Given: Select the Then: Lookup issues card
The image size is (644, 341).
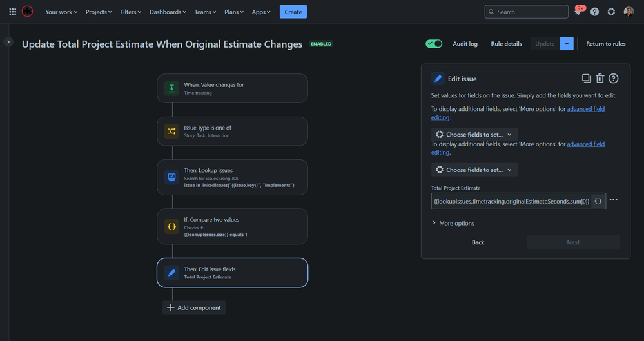Looking at the screenshot, I should (x=233, y=177).
